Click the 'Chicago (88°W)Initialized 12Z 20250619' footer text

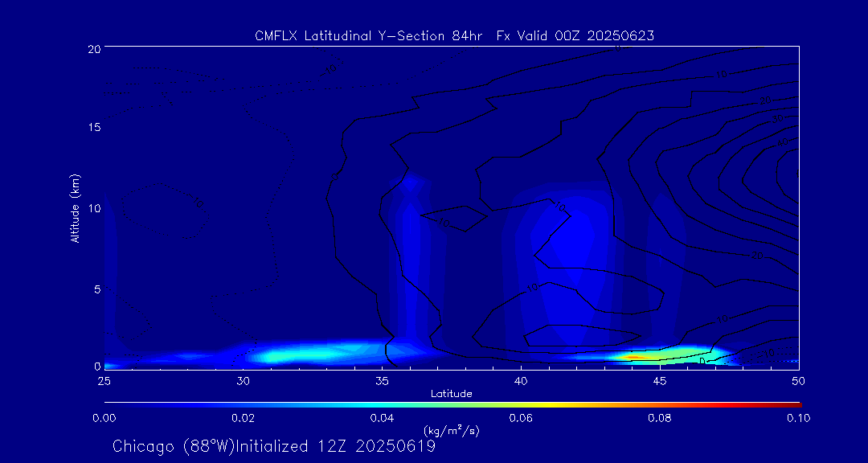(274, 446)
